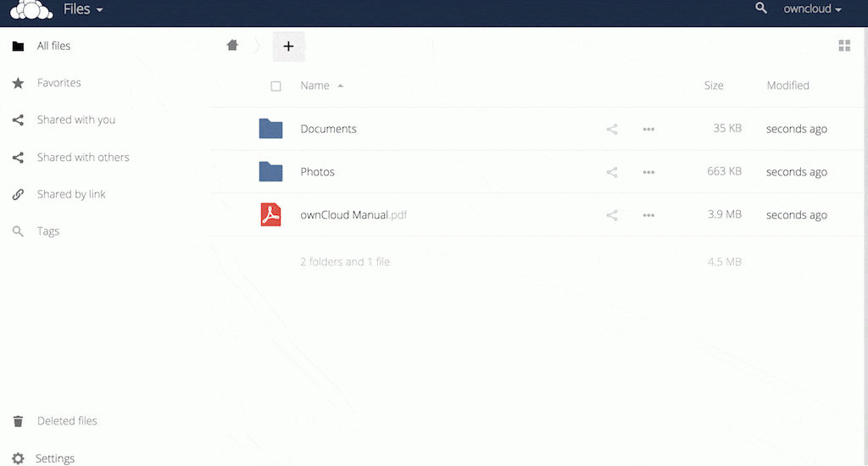Click Photos modified seconds ago

tap(797, 172)
